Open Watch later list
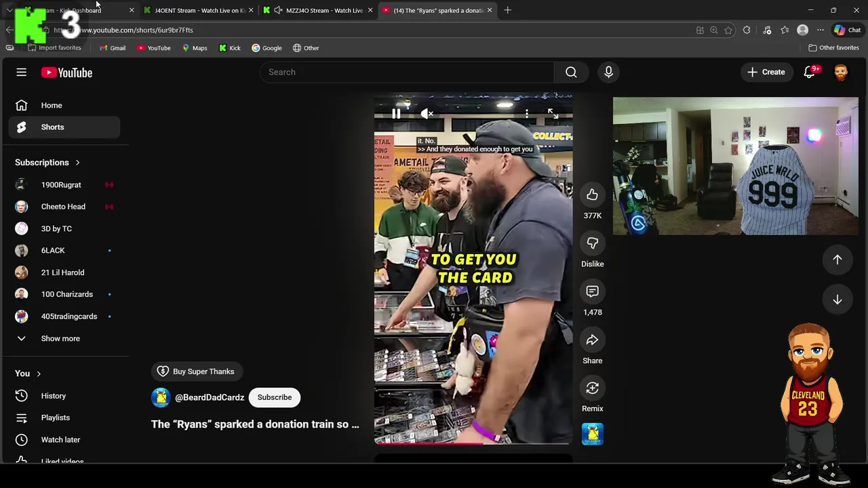The width and height of the screenshot is (868, 488). click(x=64, y=440)
